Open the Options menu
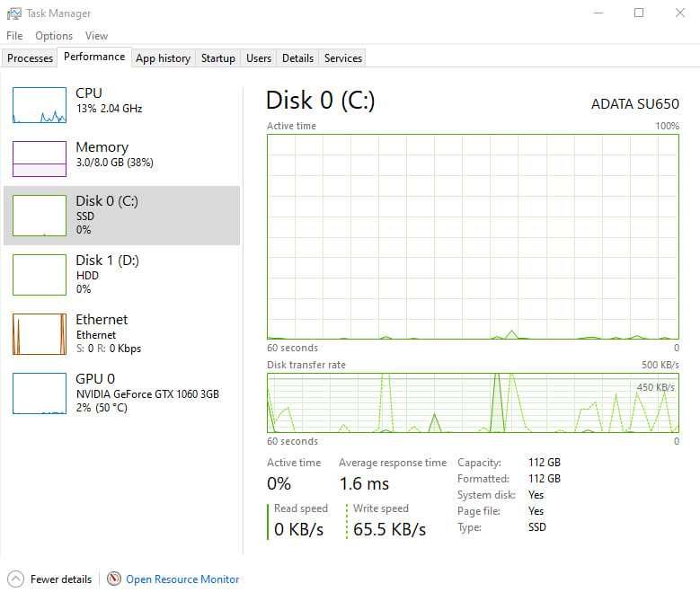Viewport: 700px width, 601px height. pyautogui.click(x=54, y=36)
